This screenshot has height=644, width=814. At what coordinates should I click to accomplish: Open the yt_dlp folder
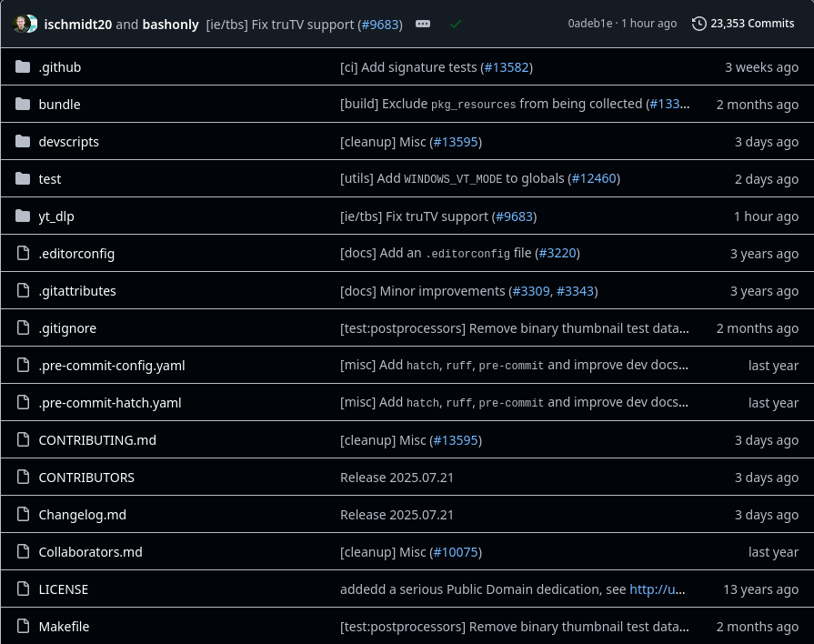(x=56, y=216)
